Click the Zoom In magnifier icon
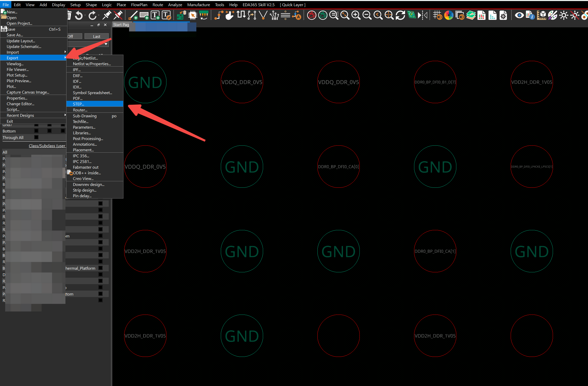The image size is (588, 386). (356, 15)
